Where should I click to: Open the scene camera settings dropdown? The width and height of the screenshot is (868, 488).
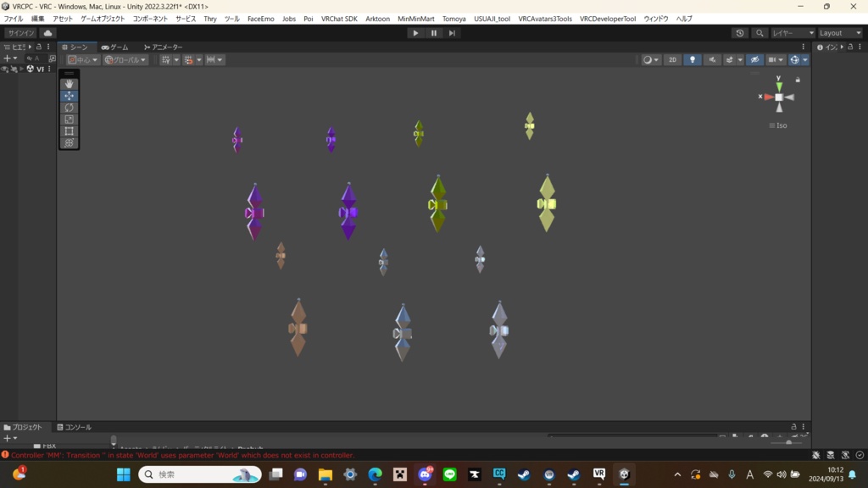coord(776,60)
